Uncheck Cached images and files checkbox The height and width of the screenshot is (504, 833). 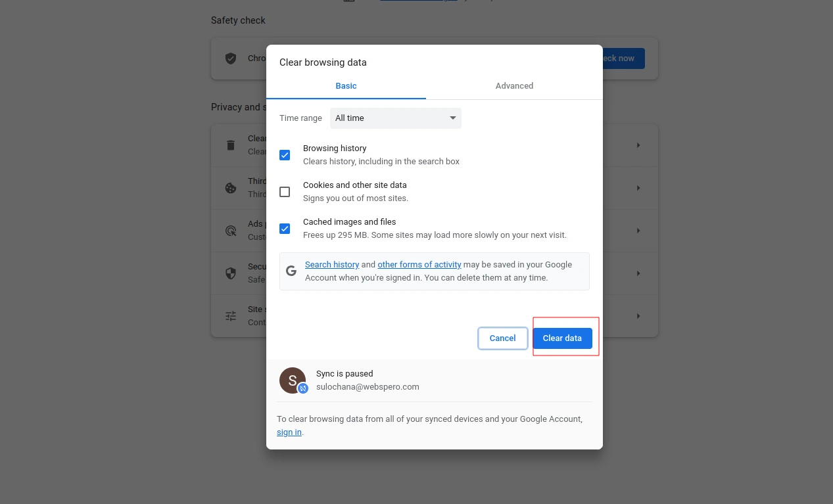[x=285, y=229]
